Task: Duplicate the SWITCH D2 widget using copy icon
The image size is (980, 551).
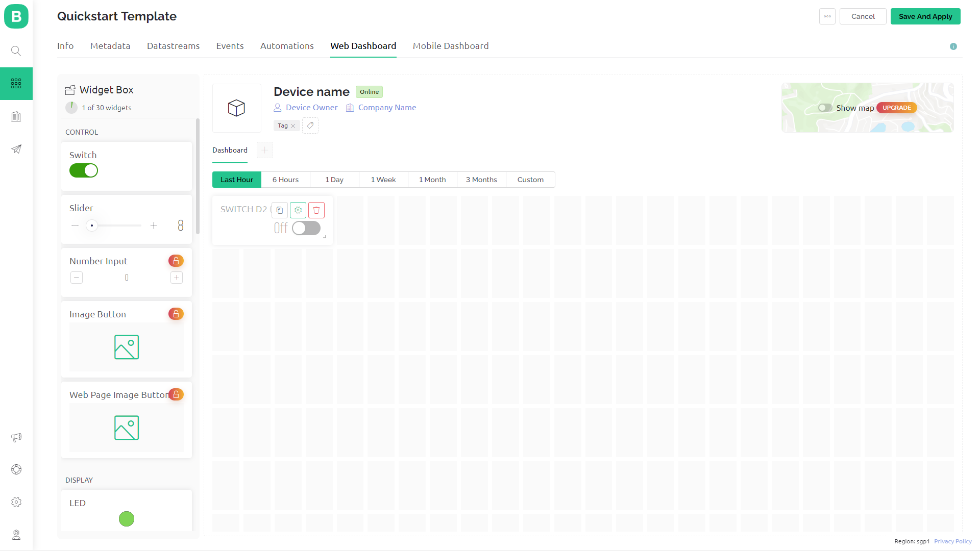Action: point(280,210)
